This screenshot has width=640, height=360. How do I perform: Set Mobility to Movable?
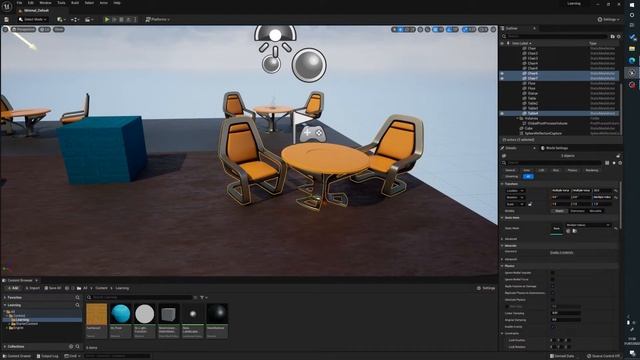pyautogui.click(x=596, y=211)
